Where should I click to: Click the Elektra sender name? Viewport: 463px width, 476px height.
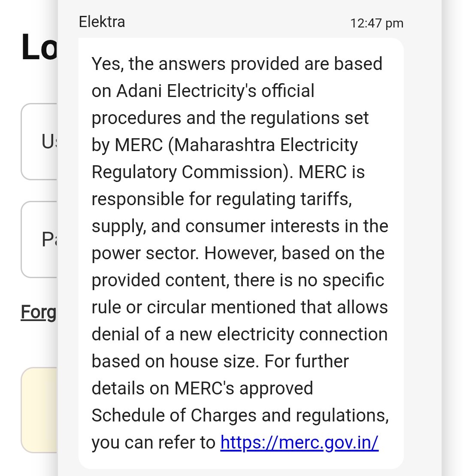click(102, 22)
